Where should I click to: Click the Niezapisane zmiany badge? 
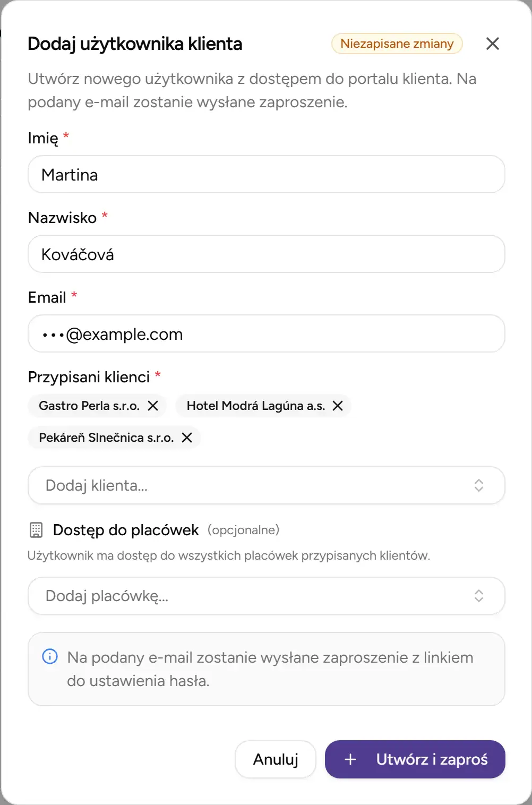397,44
